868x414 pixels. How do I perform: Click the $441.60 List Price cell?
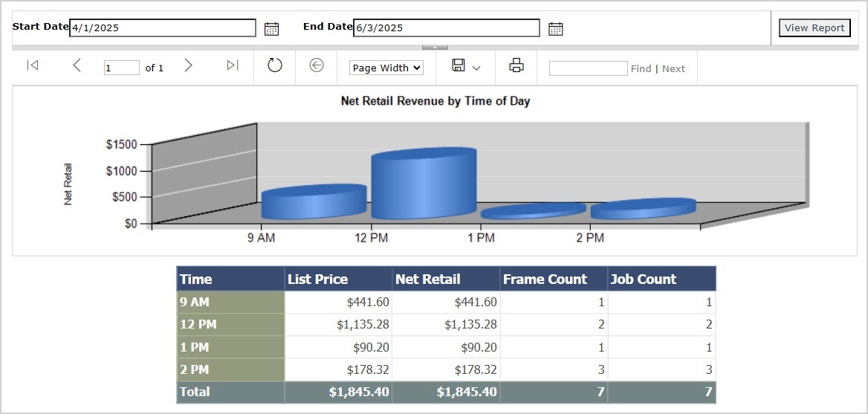tap(338, 303)
